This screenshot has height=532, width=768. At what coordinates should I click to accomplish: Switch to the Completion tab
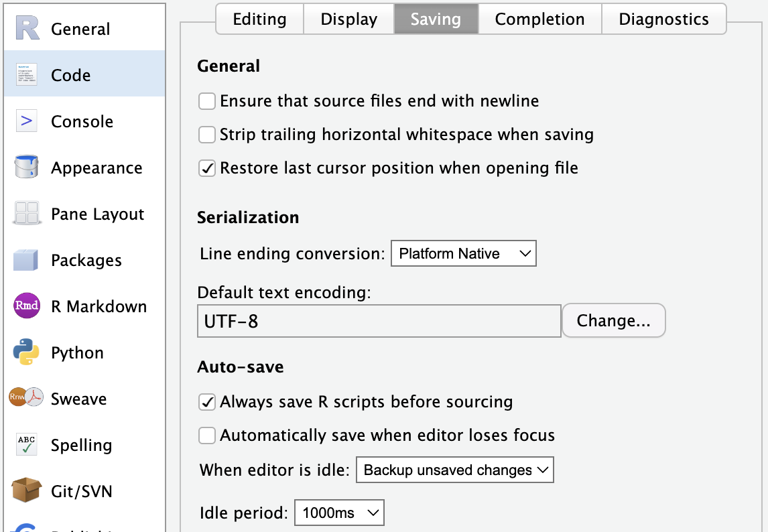[539, 19]
